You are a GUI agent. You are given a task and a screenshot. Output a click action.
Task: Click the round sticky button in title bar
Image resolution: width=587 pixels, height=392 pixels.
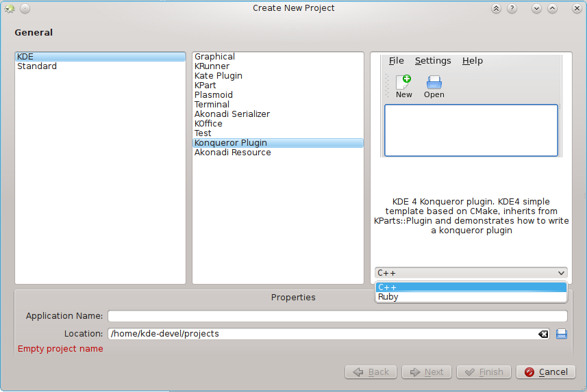tap(25, 9)
